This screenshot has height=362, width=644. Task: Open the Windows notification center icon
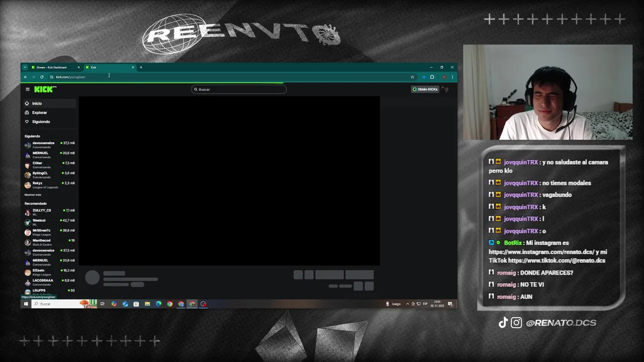[x=450, y=304]
